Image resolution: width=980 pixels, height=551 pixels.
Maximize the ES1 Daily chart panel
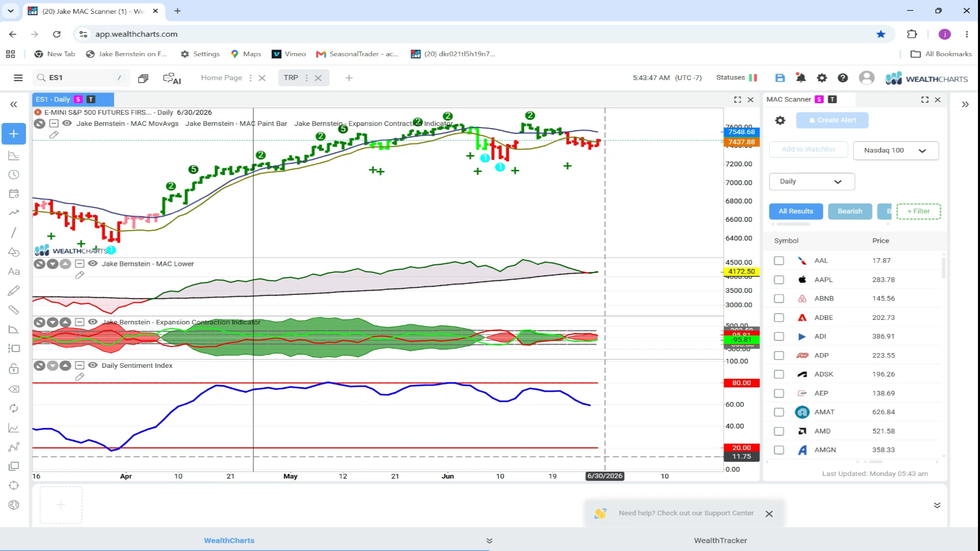point(737,99)
